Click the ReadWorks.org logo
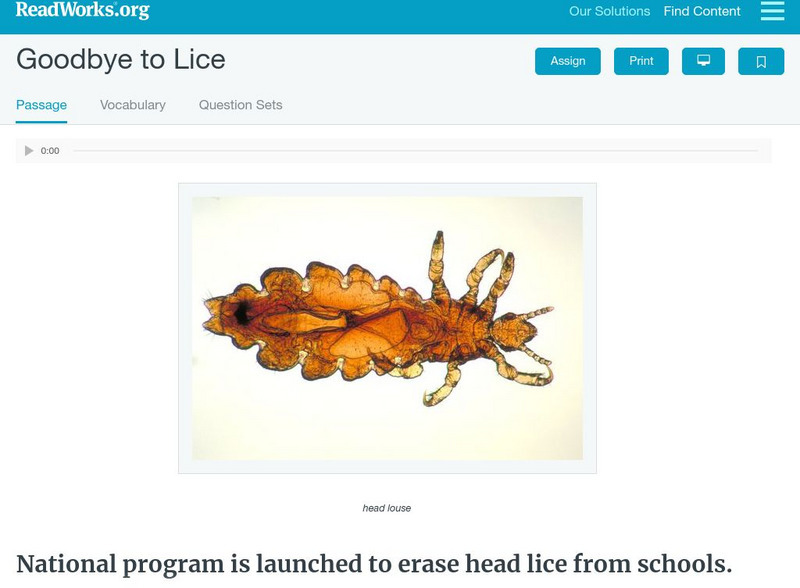The image size is (800, 588). pyautogui.click(x=83, y=10)
